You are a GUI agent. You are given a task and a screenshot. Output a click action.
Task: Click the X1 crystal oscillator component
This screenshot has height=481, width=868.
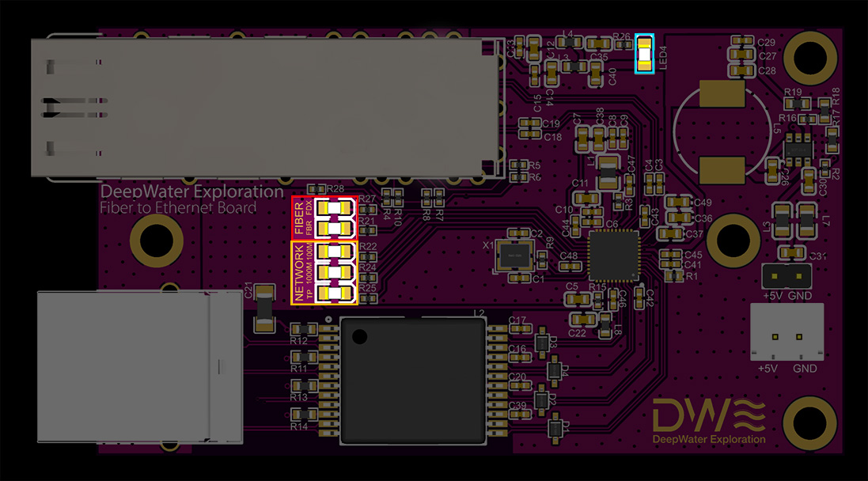(x=514, y=256)
